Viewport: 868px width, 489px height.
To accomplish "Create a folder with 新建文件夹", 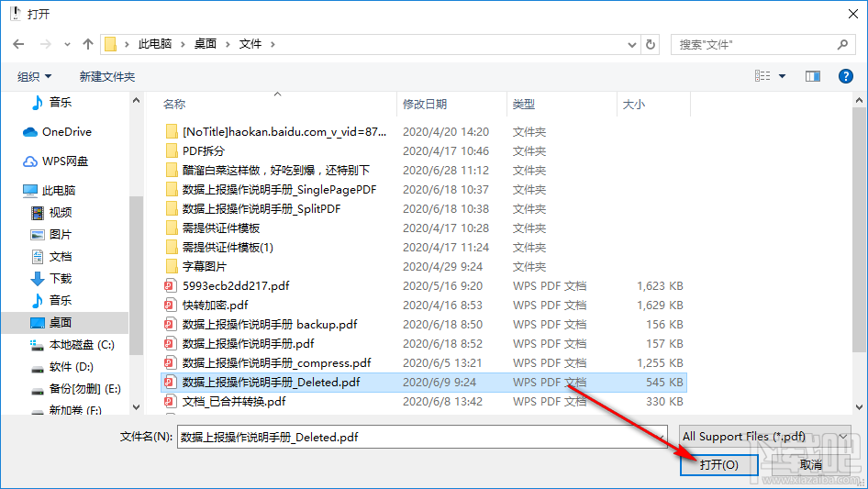I will [106, 76].
